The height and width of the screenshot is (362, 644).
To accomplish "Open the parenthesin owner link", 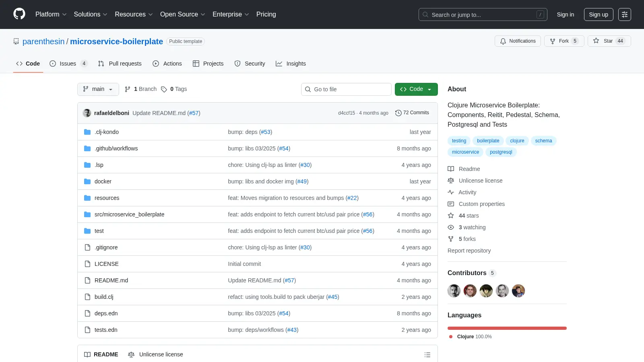I will click(x=43, y=41).
